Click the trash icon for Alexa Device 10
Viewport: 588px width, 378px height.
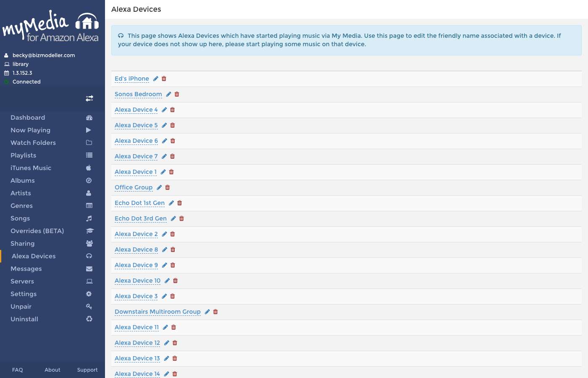tap(176, 281)
